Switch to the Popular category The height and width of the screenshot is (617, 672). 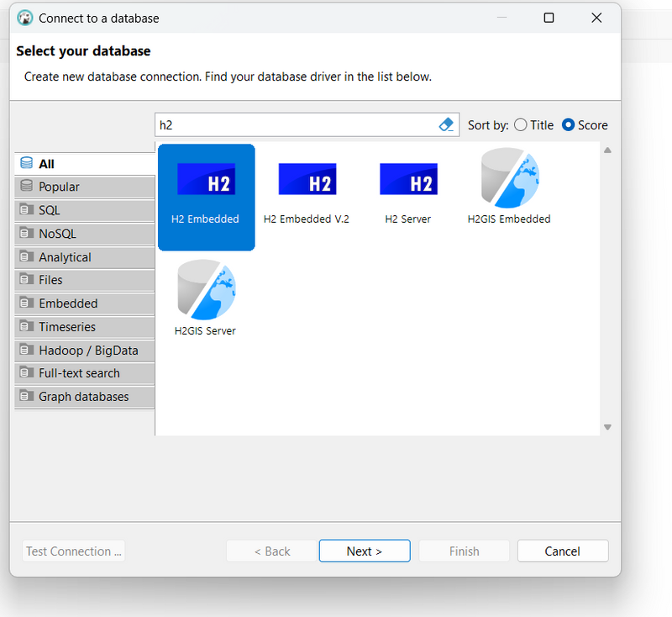[x=85, y=187]
